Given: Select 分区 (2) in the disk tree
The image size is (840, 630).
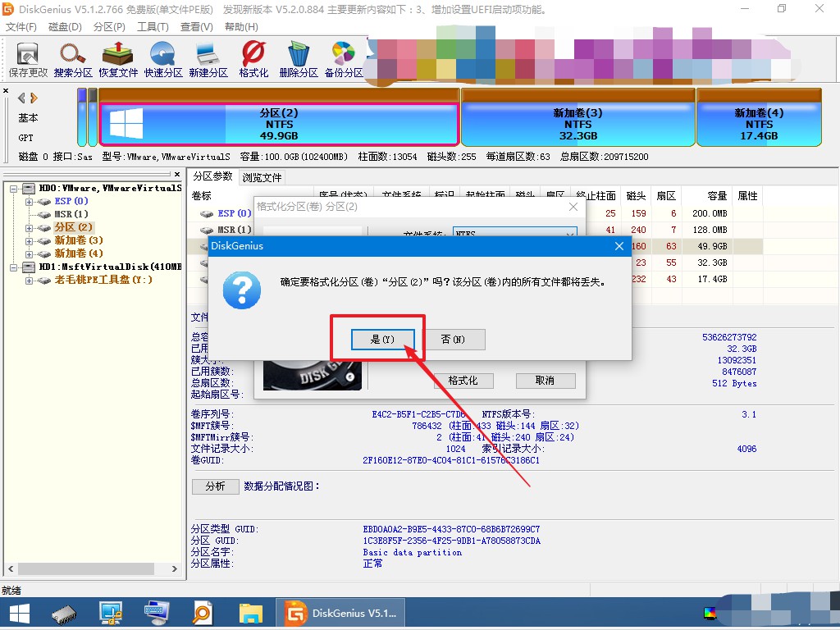Looking at the screenshot, I should [x=74, y=227].
